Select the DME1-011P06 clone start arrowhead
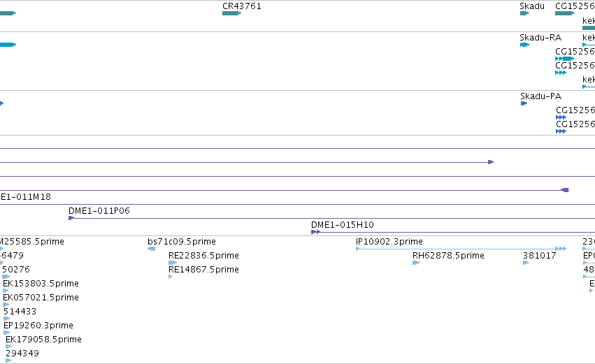Image resolution: width=595 pixels, height=364 pixels. pyautogui.click(x=71, y=218)
